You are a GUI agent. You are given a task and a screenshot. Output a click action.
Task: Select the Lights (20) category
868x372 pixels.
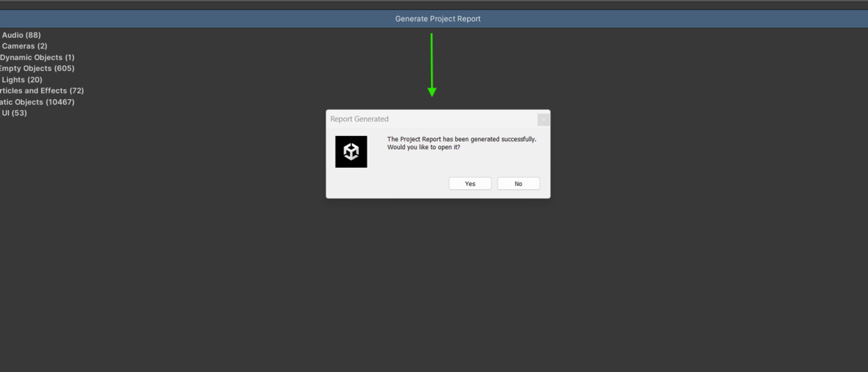point(22,80)
